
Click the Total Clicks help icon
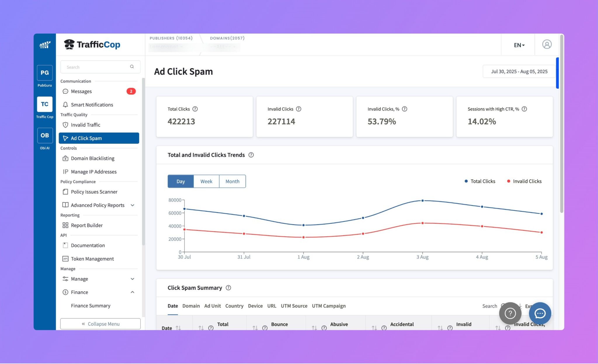coord(195,109)
